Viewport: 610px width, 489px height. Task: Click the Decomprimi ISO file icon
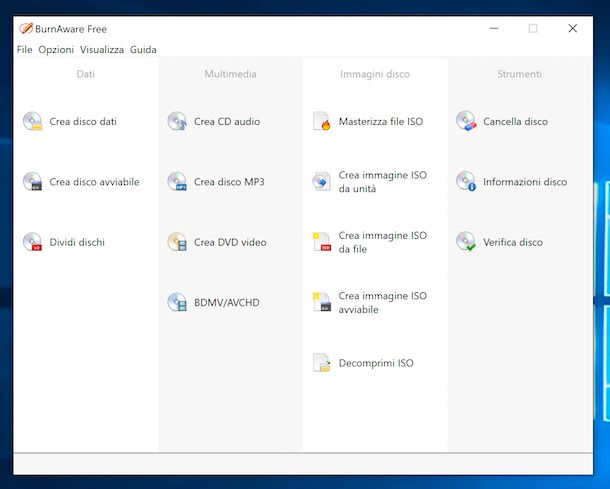[x=322, y=363]
